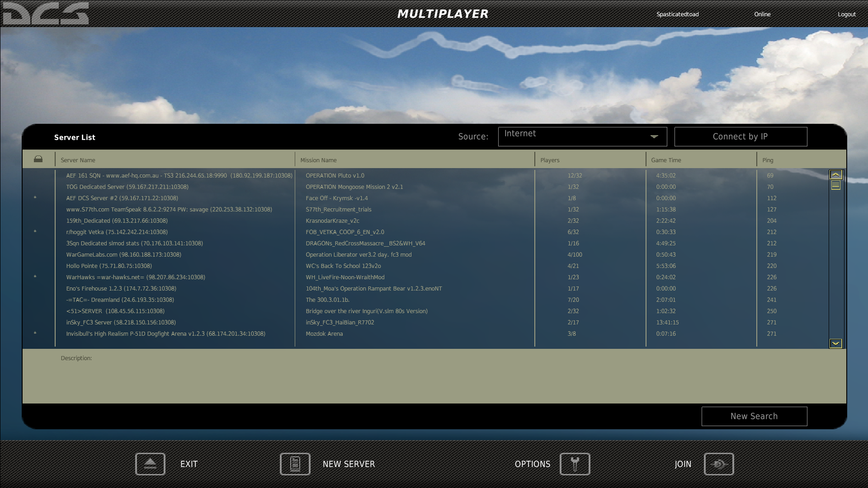Click the Logout link
The image size is (868, 488).
(x=847, y=14)
